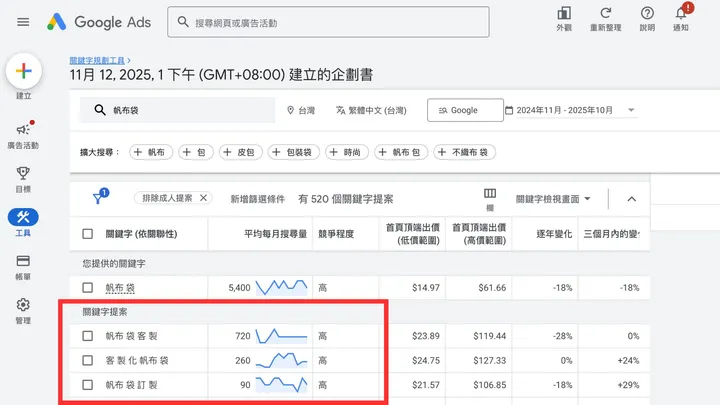The image size is (720, 405).
Task: Select 工具 tools in sidebar
Action: click(23, 223)
